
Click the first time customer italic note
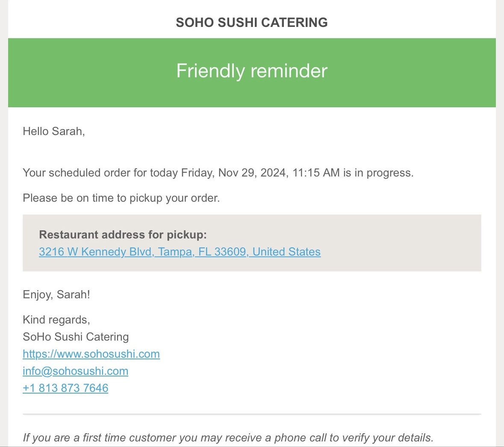[228, 438]
